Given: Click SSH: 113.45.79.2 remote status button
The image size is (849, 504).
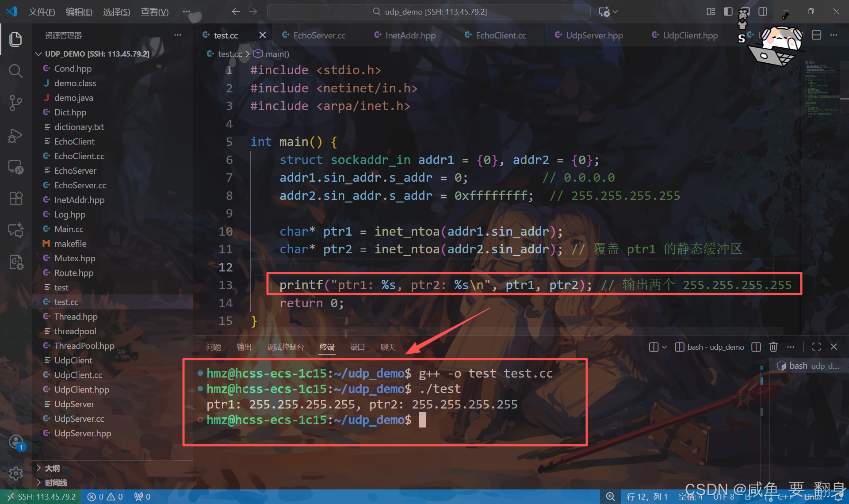Looking at the screenshot, I should coord(41,496).
